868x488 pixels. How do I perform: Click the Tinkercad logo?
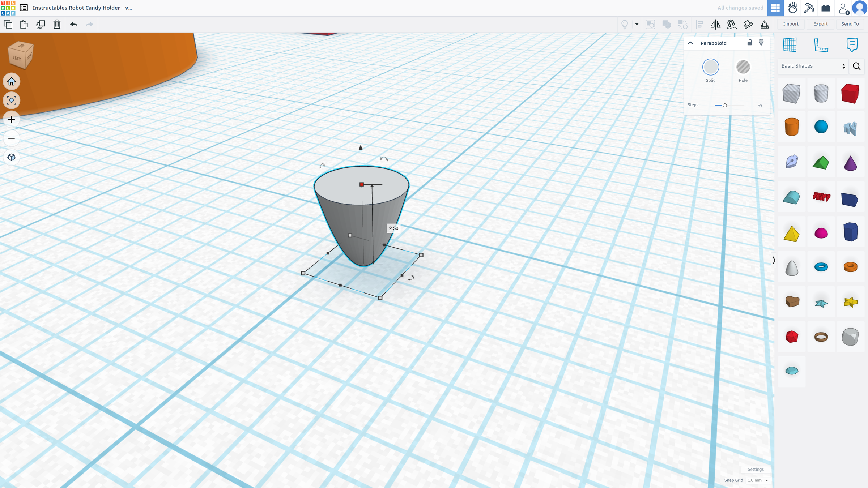pyautogui.click(x=8, y=8)
